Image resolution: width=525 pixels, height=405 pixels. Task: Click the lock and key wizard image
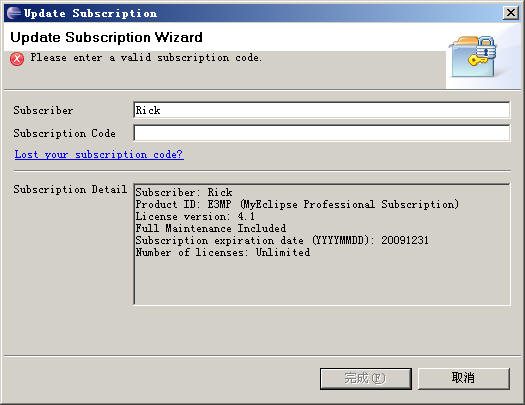coord(475,57)
